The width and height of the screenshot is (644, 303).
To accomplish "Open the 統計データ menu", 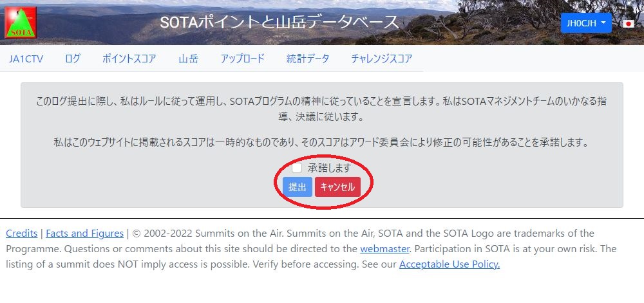I will tap(308, 59).
